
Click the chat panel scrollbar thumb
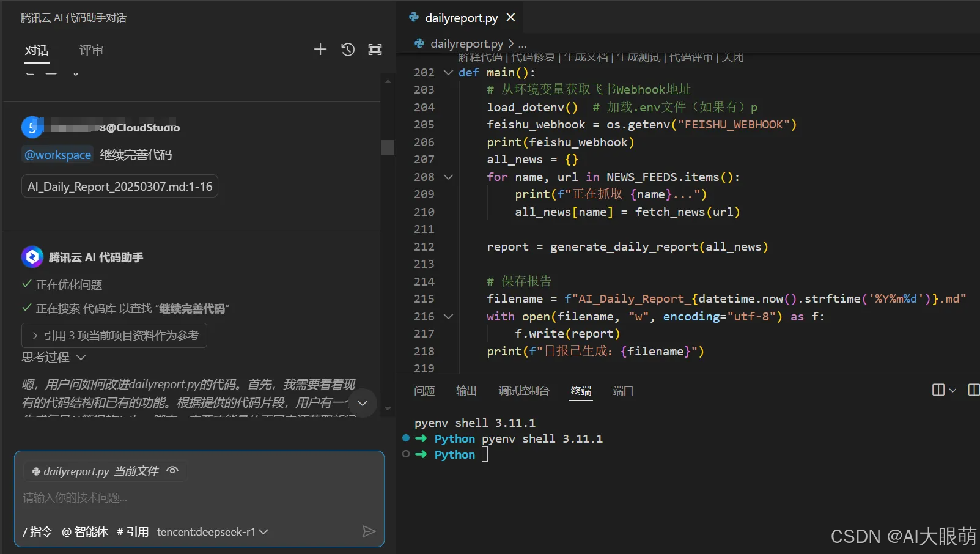tap(388, 147)
